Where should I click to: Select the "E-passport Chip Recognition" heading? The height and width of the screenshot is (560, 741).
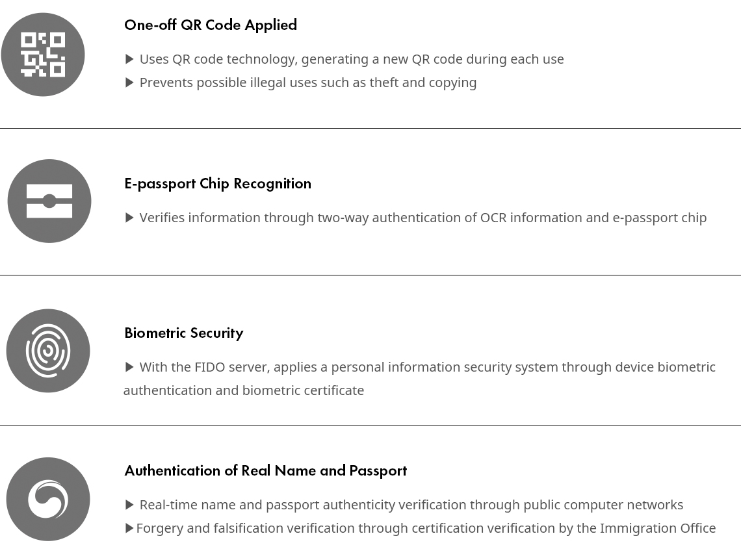coord(218,183)
